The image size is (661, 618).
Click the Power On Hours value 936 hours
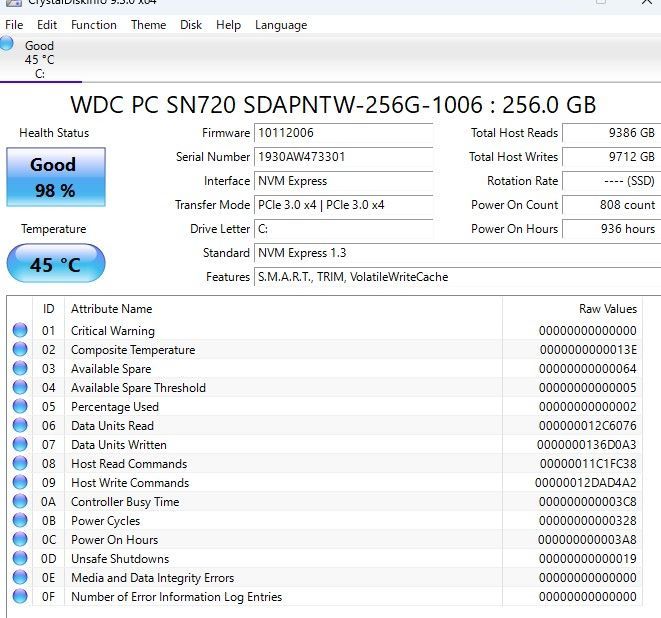611,229
